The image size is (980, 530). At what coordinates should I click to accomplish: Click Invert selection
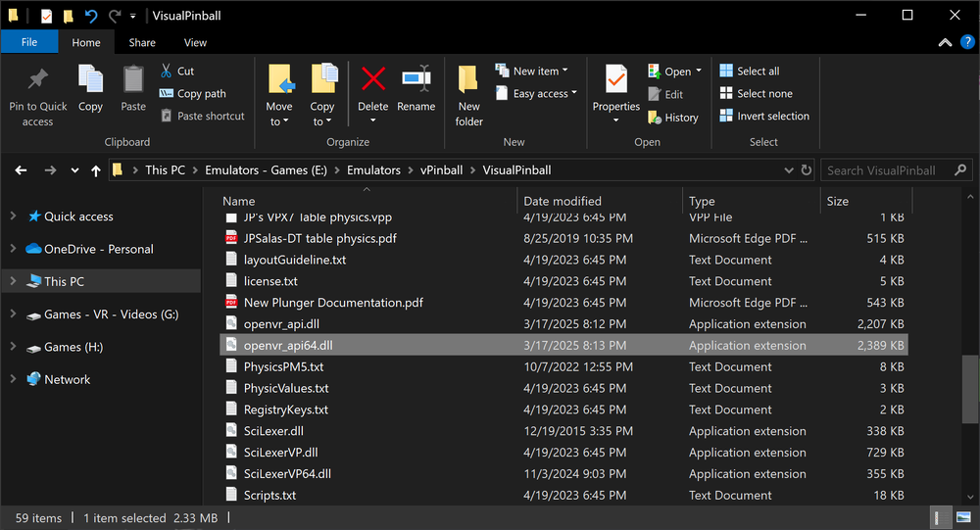point(764,117)
